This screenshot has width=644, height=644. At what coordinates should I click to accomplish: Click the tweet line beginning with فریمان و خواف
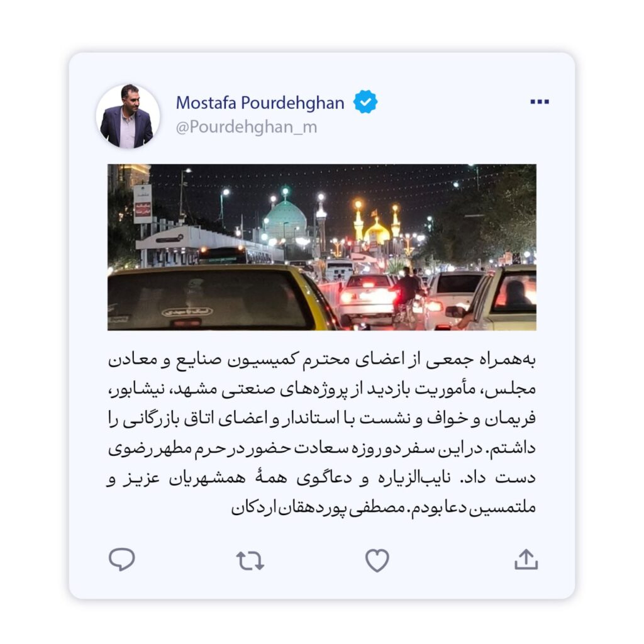(x=321, y=419)
